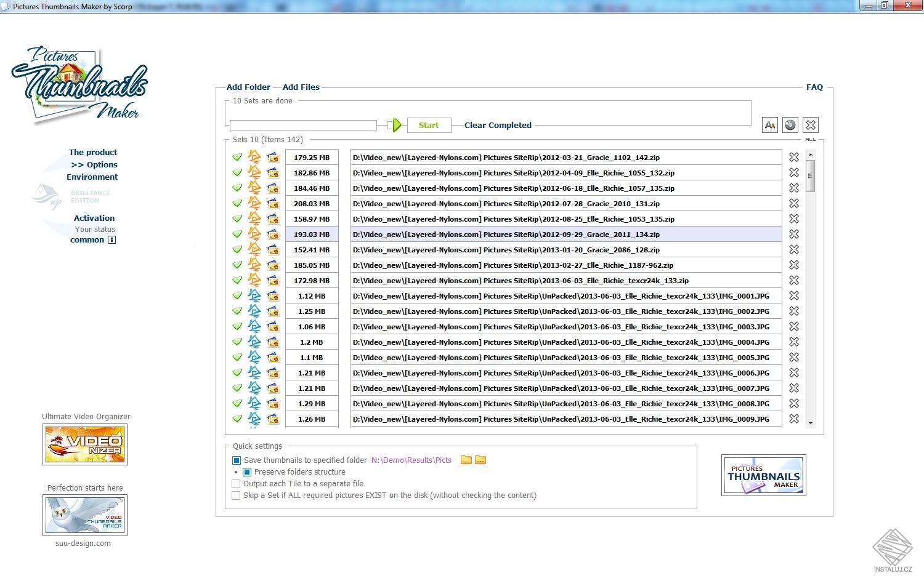This screenshot has height=586, width=924.
Task: Open the second folder icon beside N:\Demo\Results\Picts
Action: coord(480,460)
